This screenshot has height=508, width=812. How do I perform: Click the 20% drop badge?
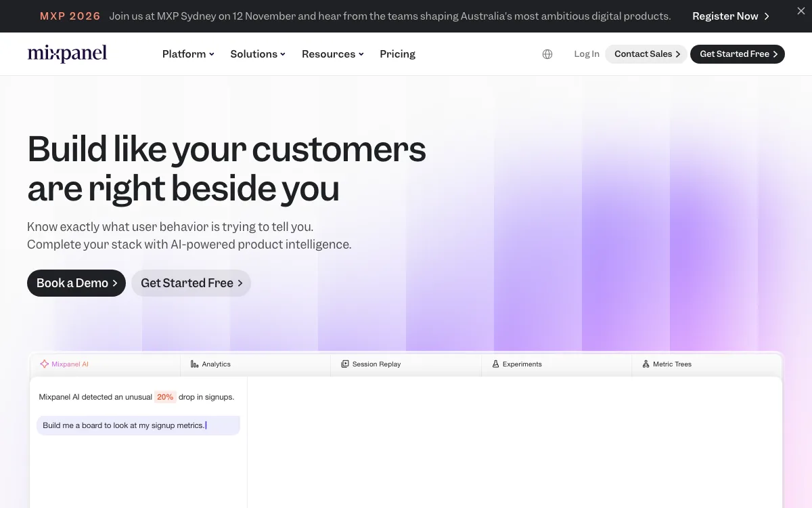(165, 397)
